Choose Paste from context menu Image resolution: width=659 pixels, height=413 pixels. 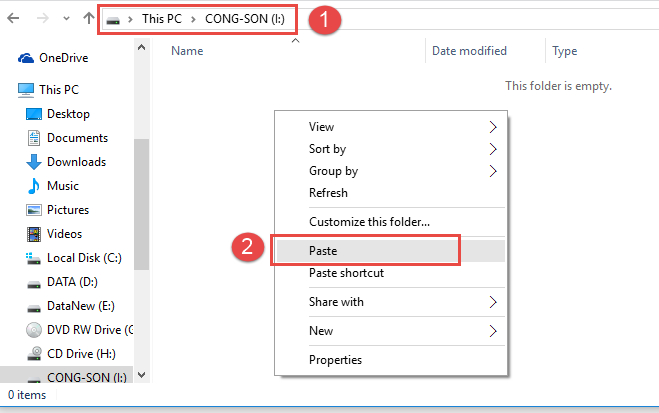[324, 251]
